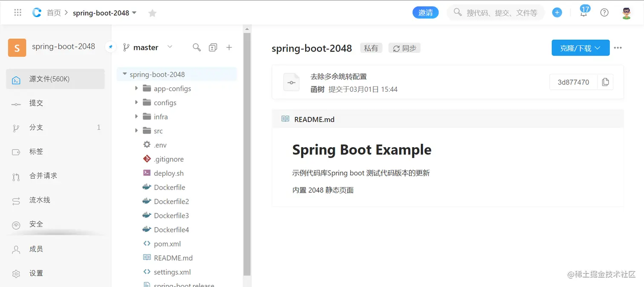Open 源文件(560K) sidebar item

[x=55, y=79]
